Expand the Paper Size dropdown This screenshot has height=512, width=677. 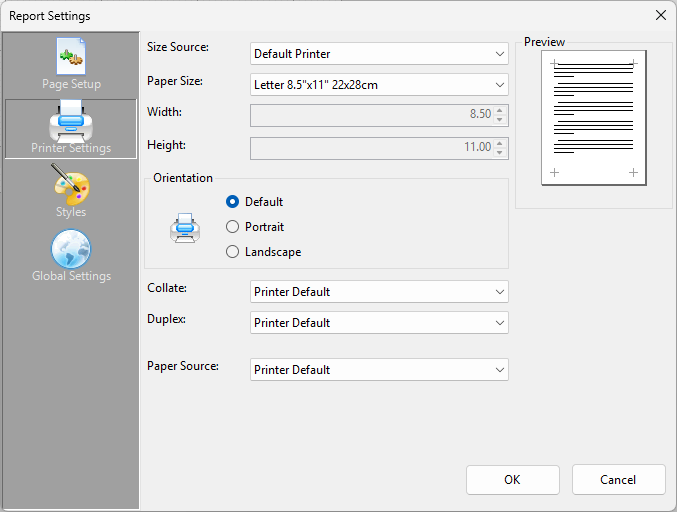click(x=379, y=85)
